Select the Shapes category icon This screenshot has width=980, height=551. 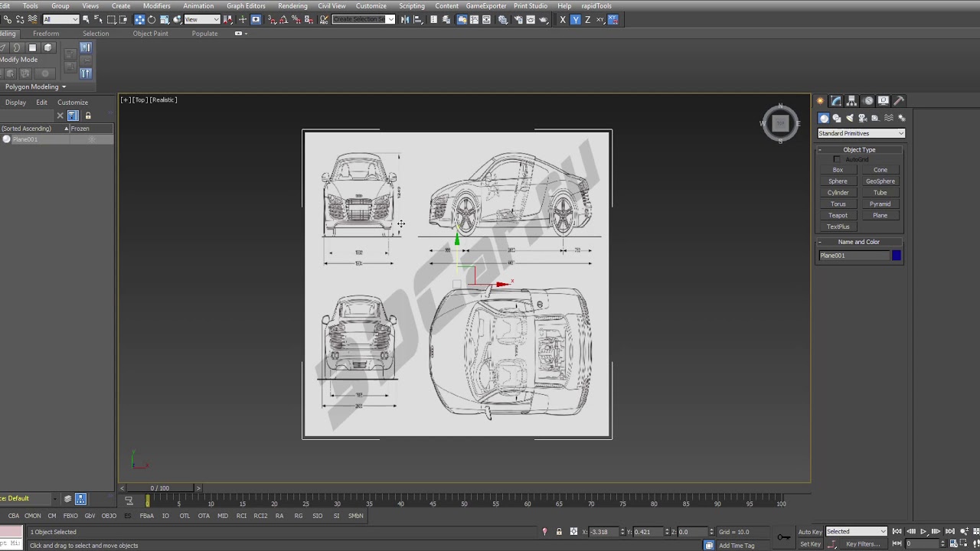pos(837,118)
